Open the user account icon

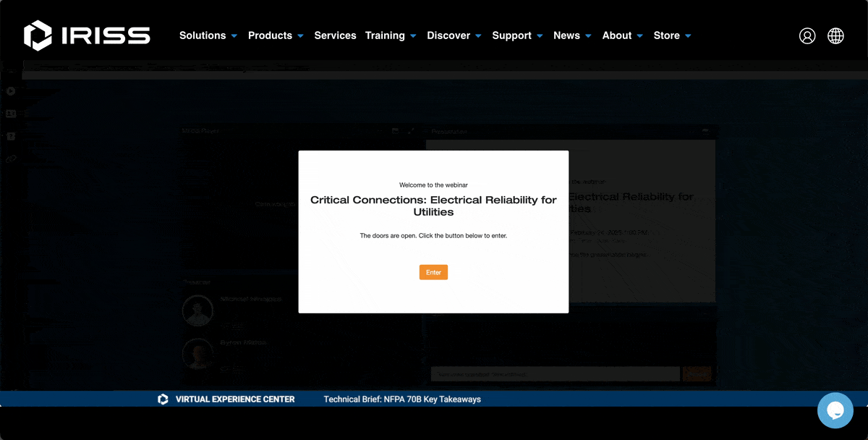point(807,35)
